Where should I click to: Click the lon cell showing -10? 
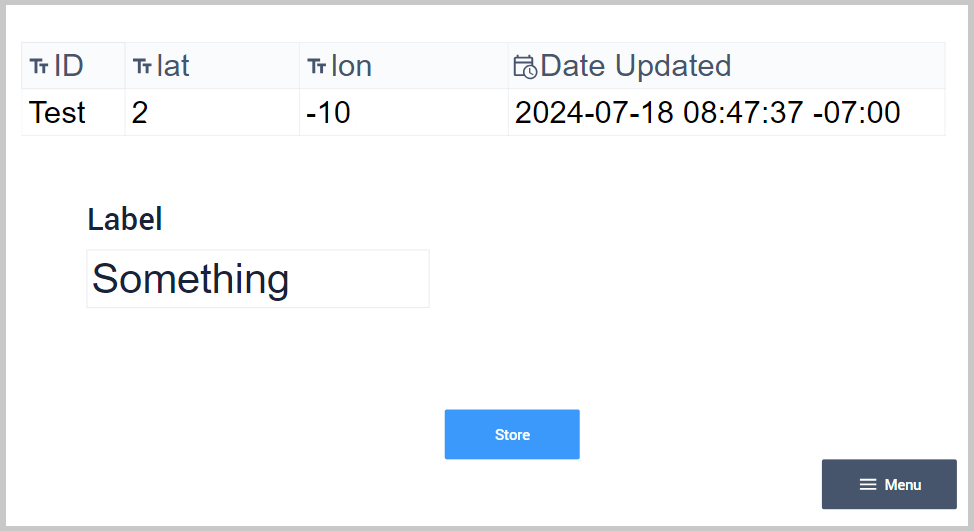click(x=328, y=113)
